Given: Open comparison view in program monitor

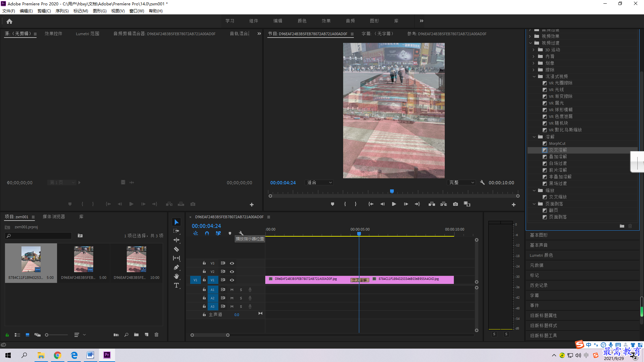Looking at the screenshot, I should click(467, 204).
